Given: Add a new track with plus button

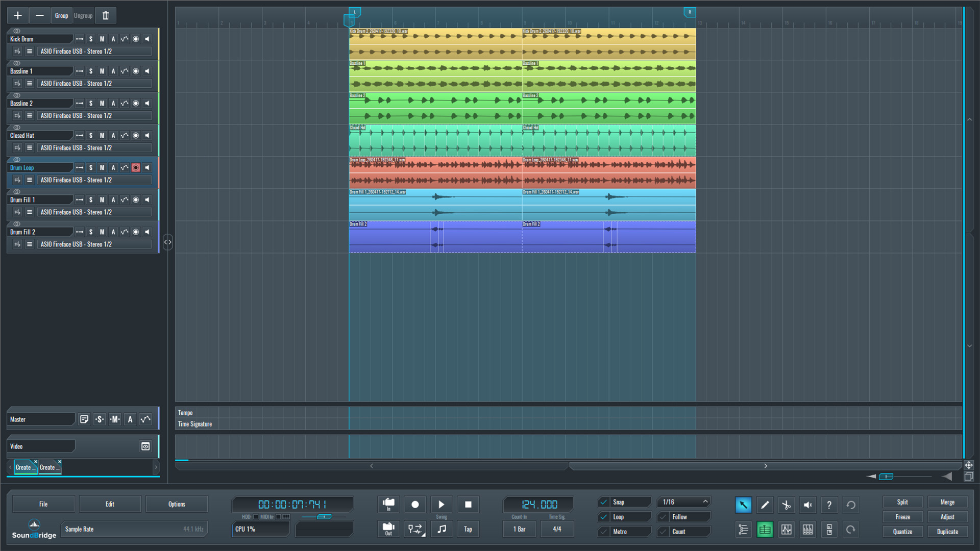Looking at the screenshot, I should click(18, 15).
